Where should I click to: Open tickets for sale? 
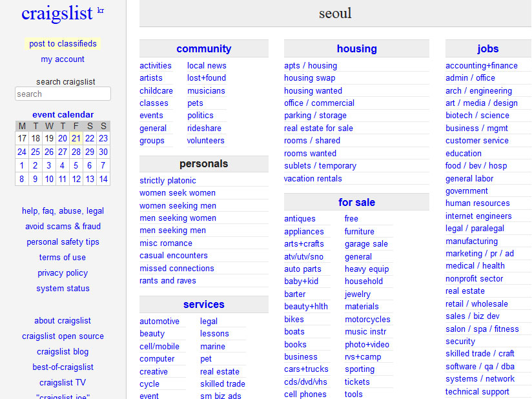pos(357,382)
